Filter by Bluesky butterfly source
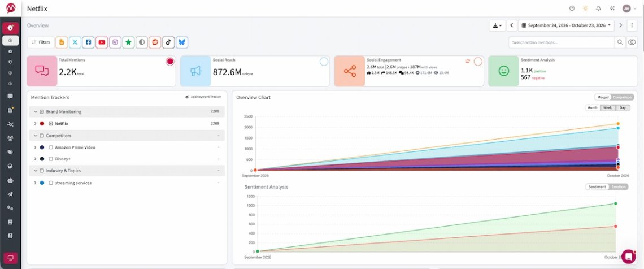The height and width of the screenshot is (269, 644). (x=182, y=42)
